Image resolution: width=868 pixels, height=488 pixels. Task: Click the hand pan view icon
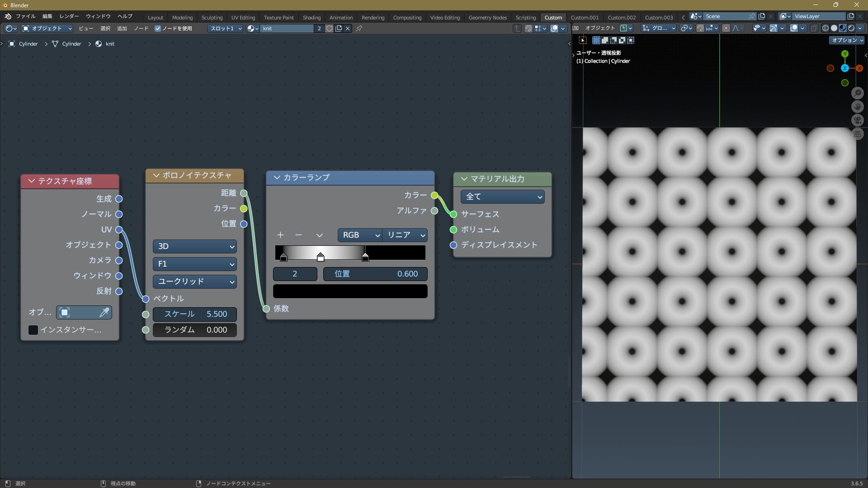(857, 107)
